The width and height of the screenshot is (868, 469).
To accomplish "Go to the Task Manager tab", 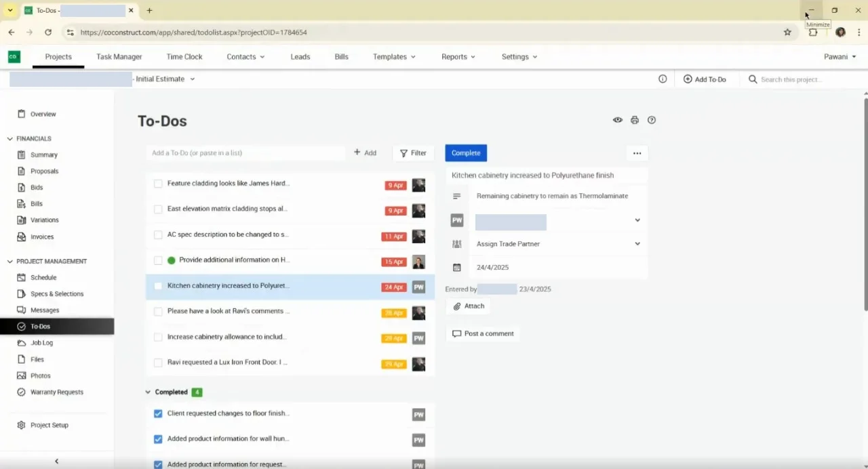I will tap(119, 57).
